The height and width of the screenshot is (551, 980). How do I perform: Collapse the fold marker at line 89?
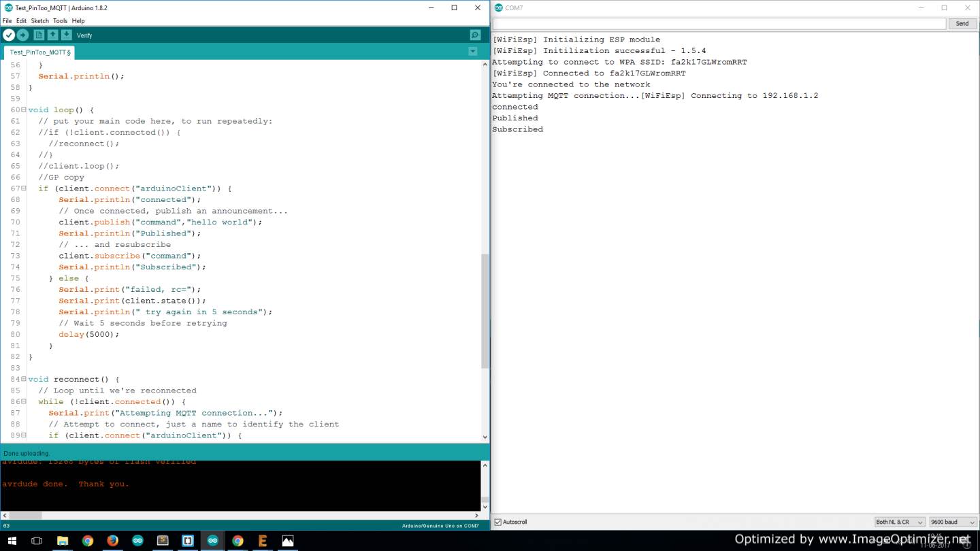point(24,435)
